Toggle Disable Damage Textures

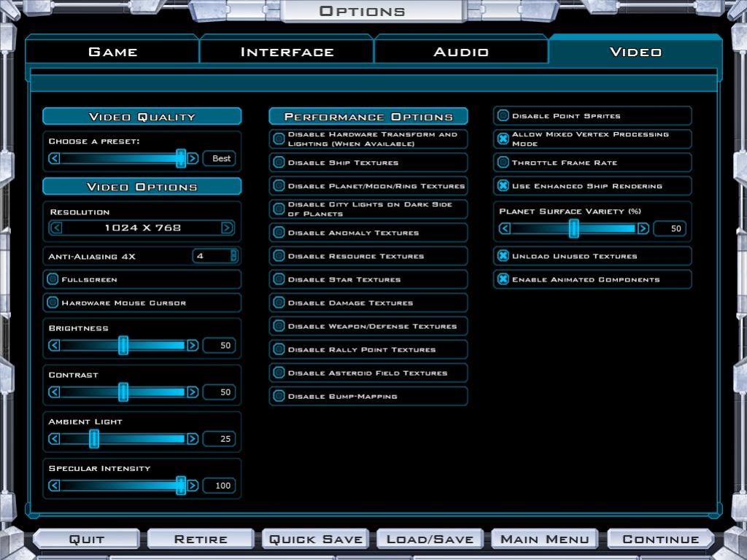click(279, 303)
